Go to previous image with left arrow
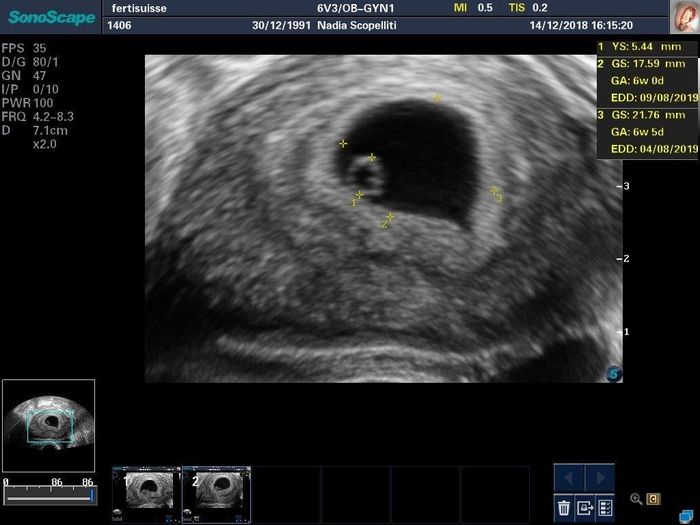 (x=570, y=478)
